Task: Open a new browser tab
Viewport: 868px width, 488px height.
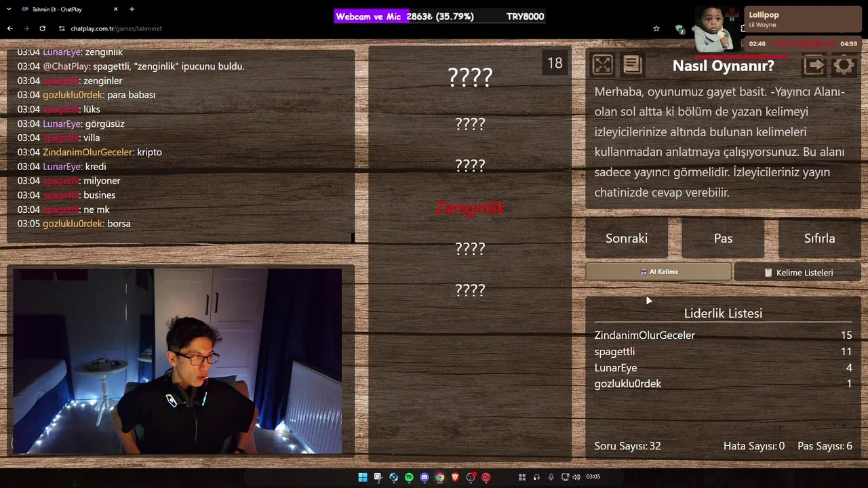Action: coord(132,9)
